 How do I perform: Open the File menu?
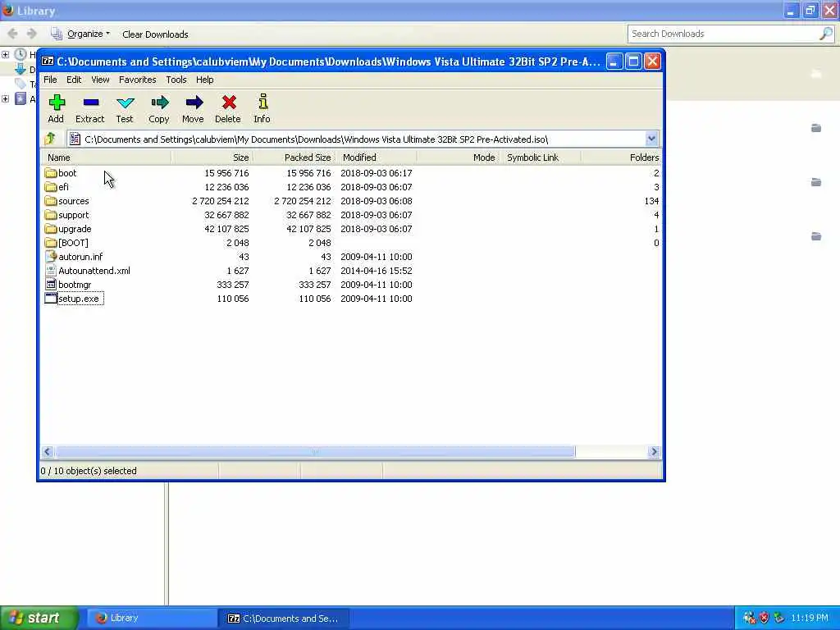tap(50, 80)
